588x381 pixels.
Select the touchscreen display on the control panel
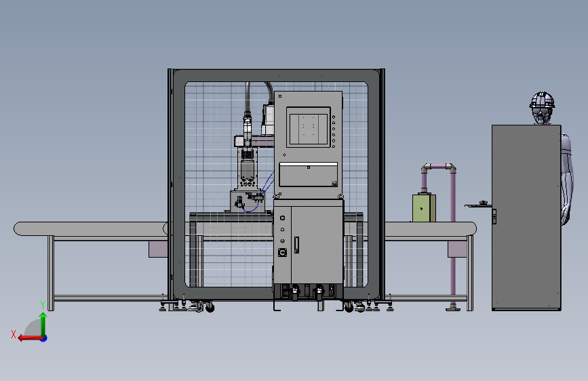309,127
